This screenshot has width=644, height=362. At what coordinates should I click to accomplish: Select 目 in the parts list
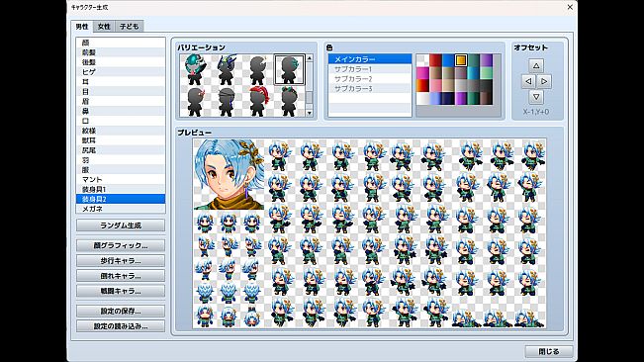coord(121,92)
